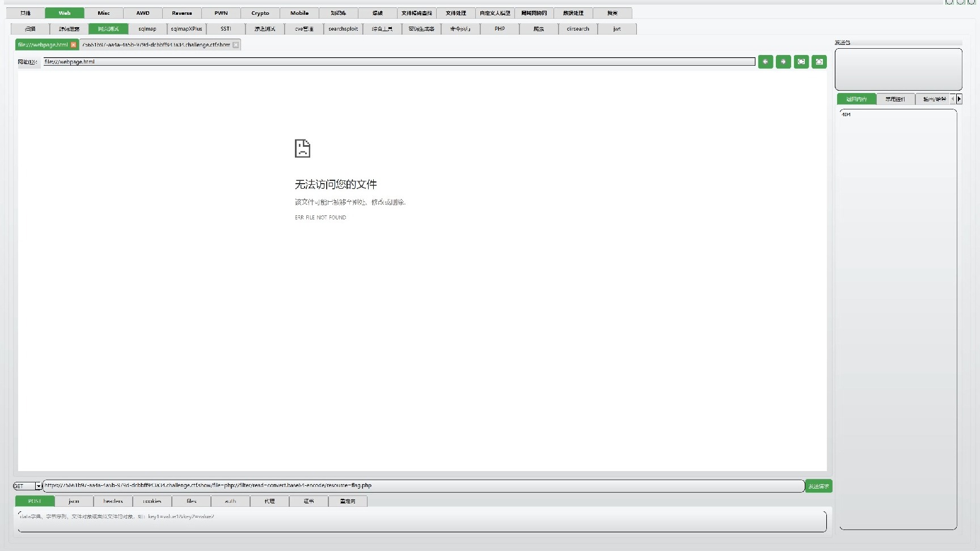The height and width of the screenshot is (551, 980).
Task: Select the sqlmapXPlus sub-tab
Action: coord(187,29)
